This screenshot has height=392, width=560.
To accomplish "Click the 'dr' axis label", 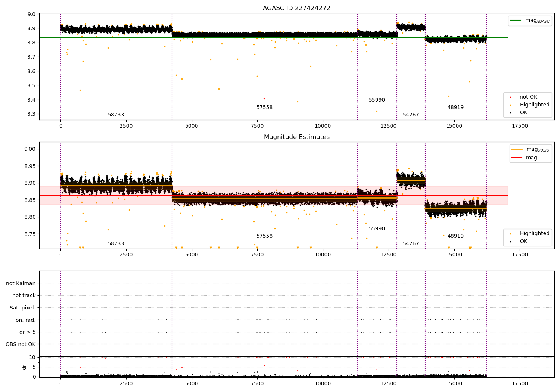I will click(24, 367).
